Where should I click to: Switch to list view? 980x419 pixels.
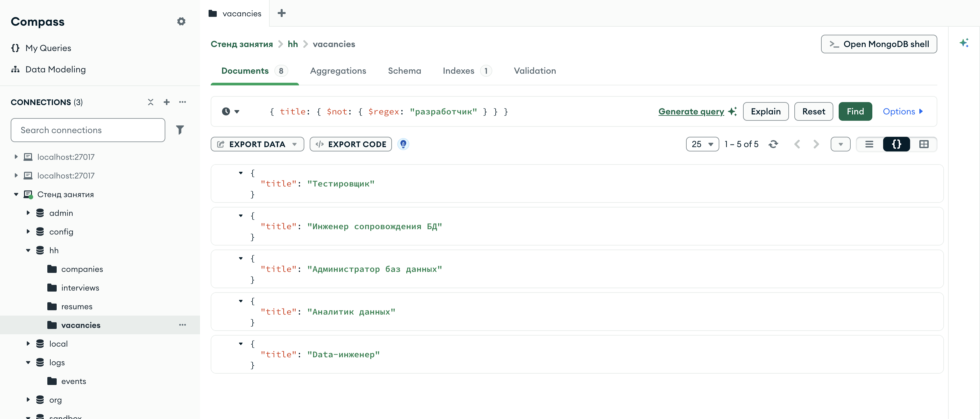(869, 144)
